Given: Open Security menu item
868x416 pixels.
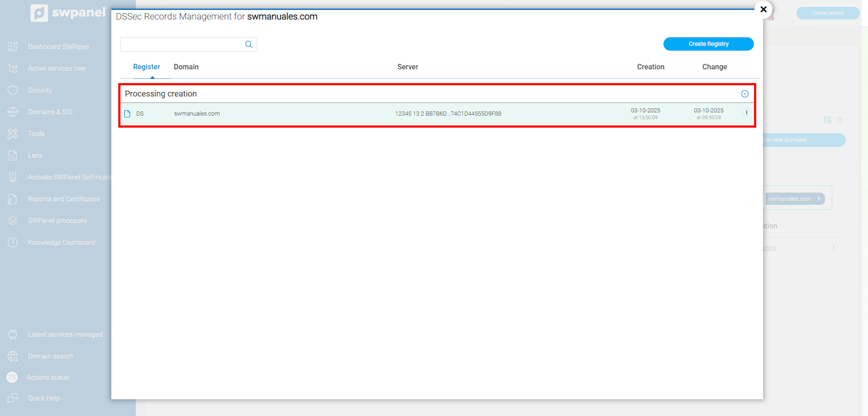Looking at the screenshot, I should (x=40, y=90).
